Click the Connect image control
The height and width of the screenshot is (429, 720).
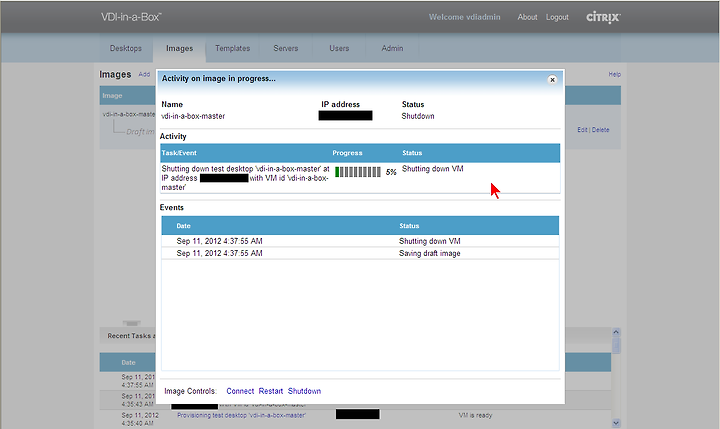point(240,391)
